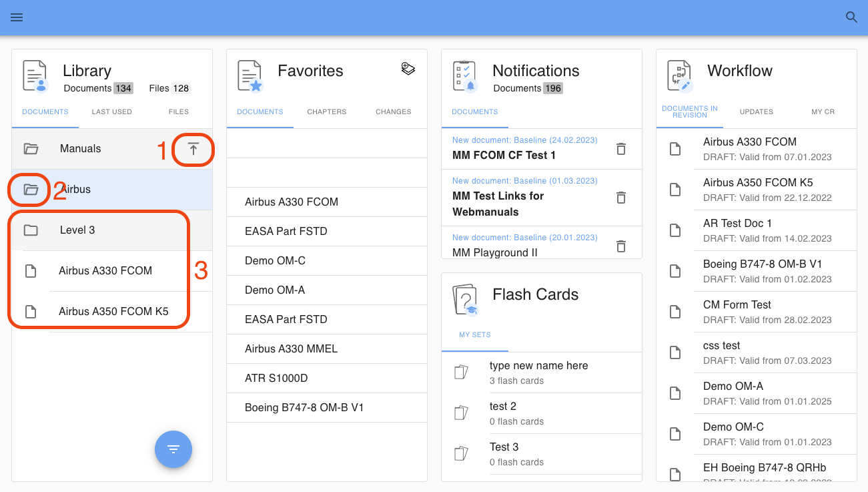Delete MM Playground II notification
The width and height of the screenshot is (868, 492).
621,246
